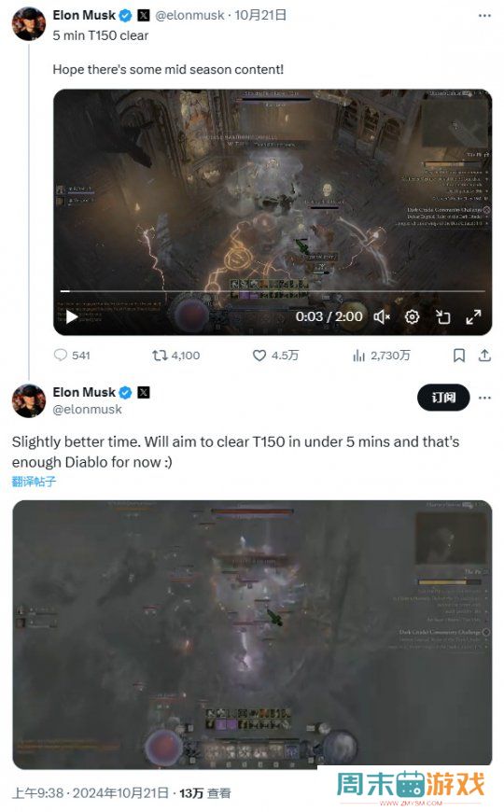Unmute the video sound
The image size is (504, 812).
(x=382, y=316)
